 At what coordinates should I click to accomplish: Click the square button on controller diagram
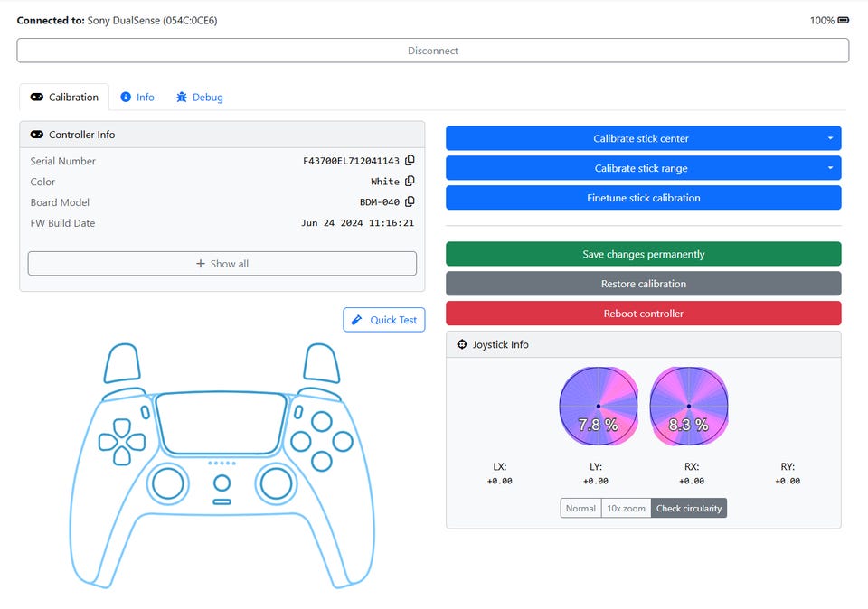300,442
